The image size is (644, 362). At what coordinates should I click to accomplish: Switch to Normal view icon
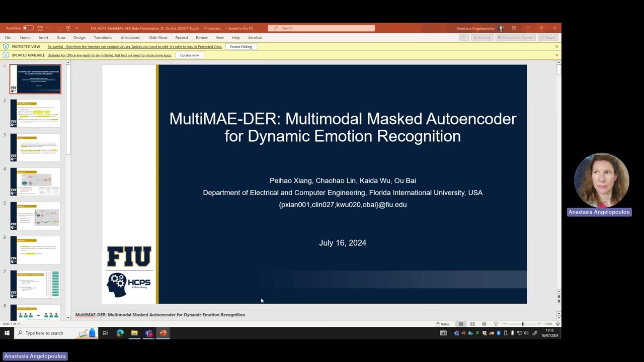[460, 324]
